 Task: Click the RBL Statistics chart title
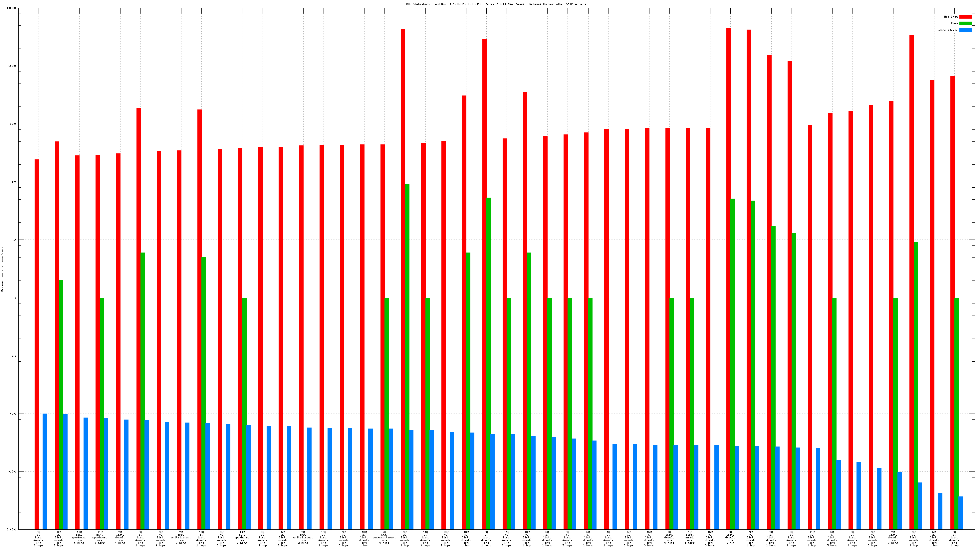496,4
